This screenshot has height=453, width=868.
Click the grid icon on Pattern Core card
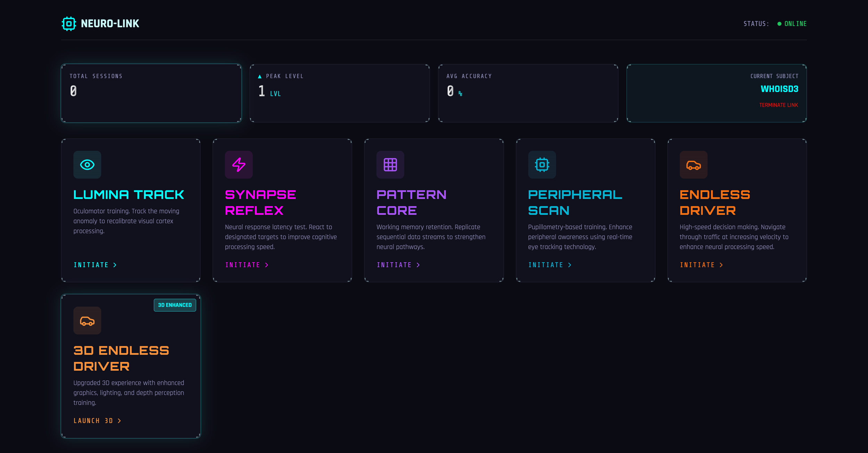coord(390,165)
